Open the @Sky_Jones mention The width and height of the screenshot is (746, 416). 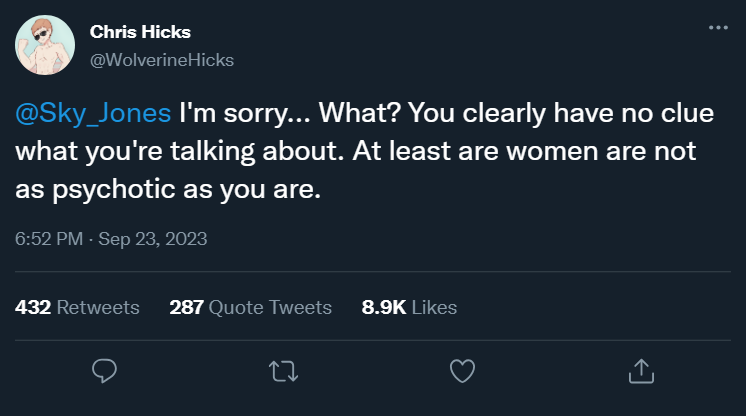95,113
